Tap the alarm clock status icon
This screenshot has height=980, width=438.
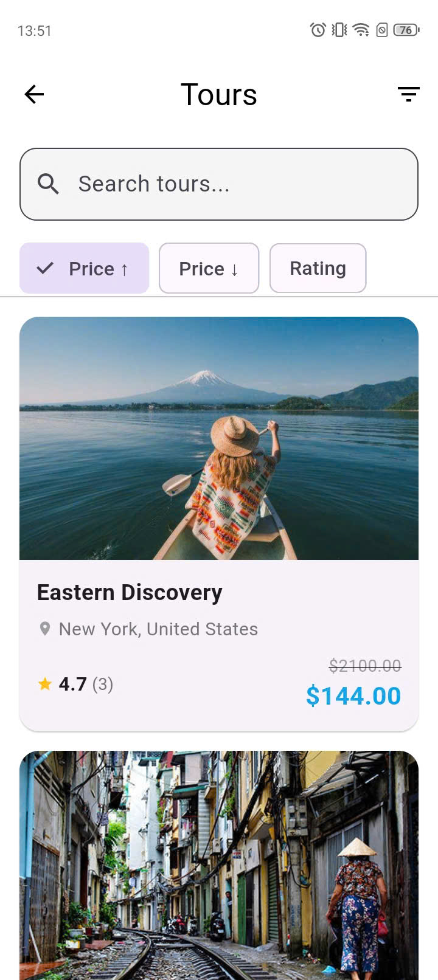point(318,30)
